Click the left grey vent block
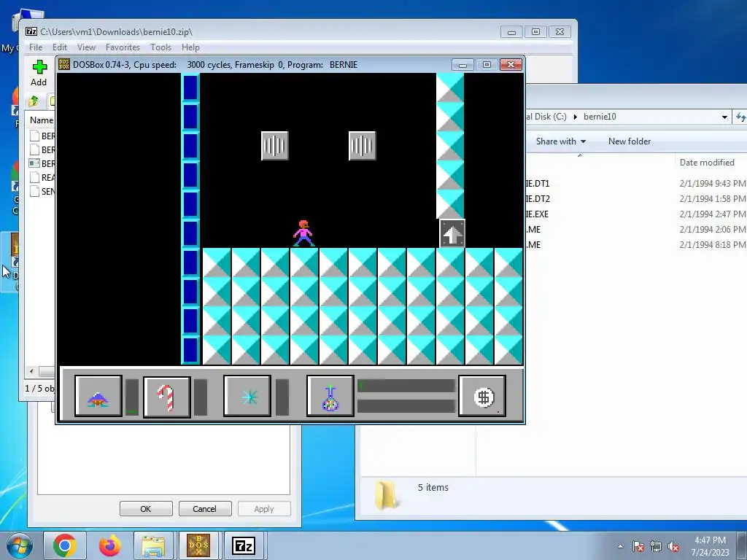This screenshot has width=747, height=560. point(275,146)
